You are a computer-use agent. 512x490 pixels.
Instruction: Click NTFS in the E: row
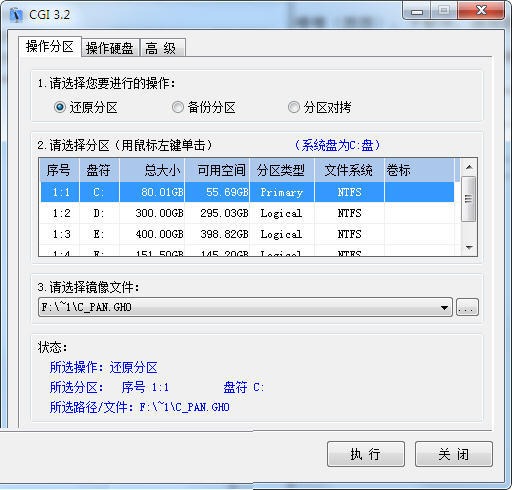point(349,234)
